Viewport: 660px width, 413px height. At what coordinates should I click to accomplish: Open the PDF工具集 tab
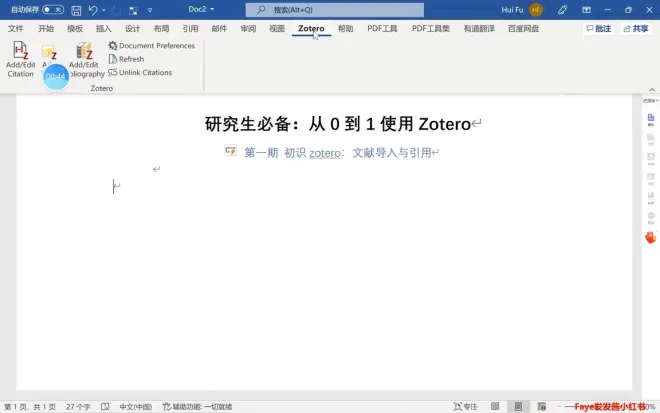click(431, 29)
